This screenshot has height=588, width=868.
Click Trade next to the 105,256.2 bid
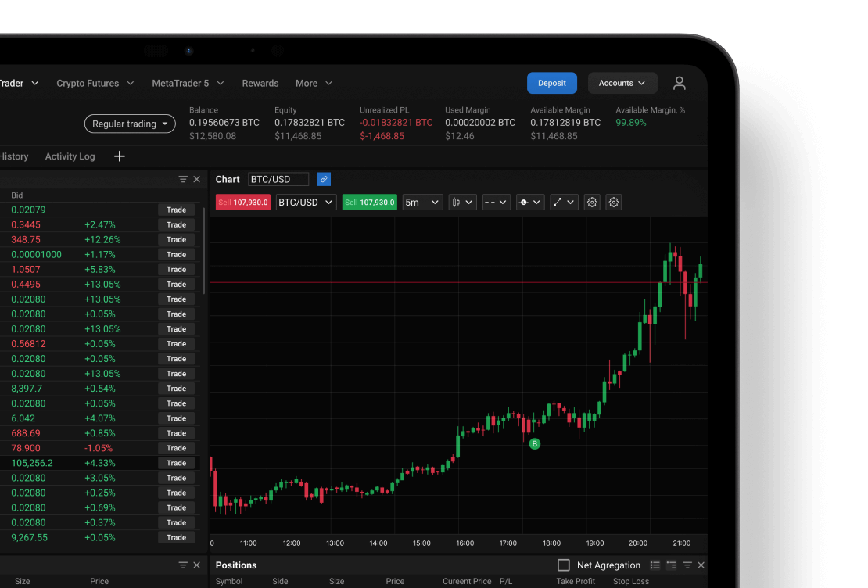tap(176, 463)
